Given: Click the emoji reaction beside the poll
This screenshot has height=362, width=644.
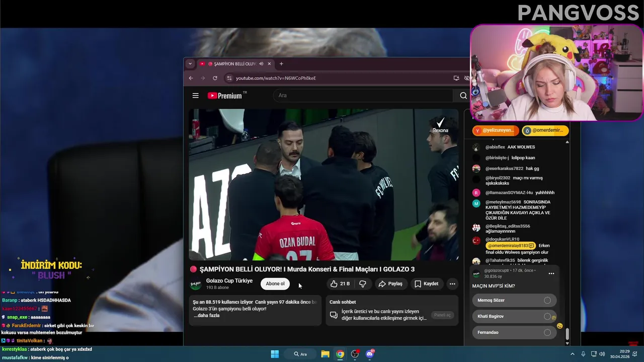Looking at the screenshot, I should (560, 326).
